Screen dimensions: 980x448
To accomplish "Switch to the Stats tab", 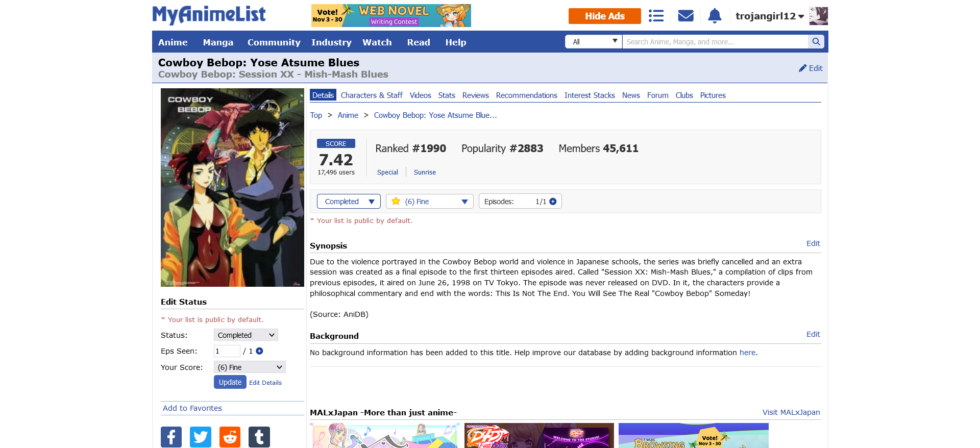I will coord(447,95).
